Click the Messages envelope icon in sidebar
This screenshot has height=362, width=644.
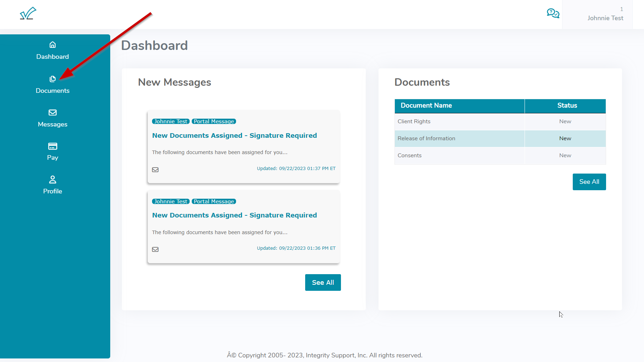click(x=52, y=113)
